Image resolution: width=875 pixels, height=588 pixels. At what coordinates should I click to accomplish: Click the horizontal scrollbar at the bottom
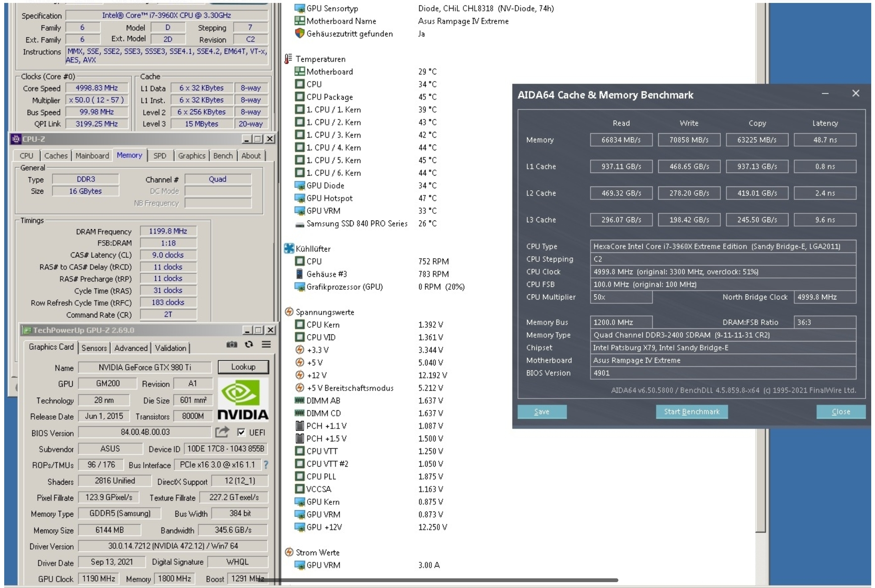coord(437,580)
